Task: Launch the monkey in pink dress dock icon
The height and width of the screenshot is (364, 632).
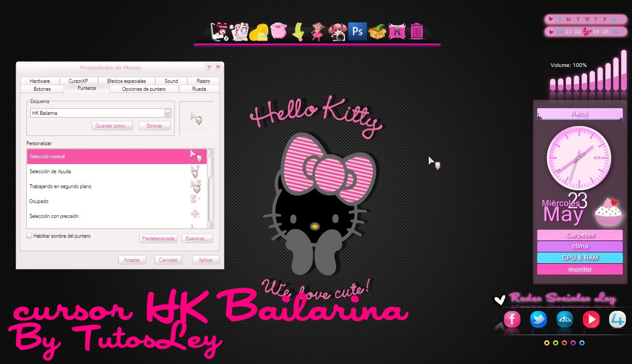Action: click(317, 32)
